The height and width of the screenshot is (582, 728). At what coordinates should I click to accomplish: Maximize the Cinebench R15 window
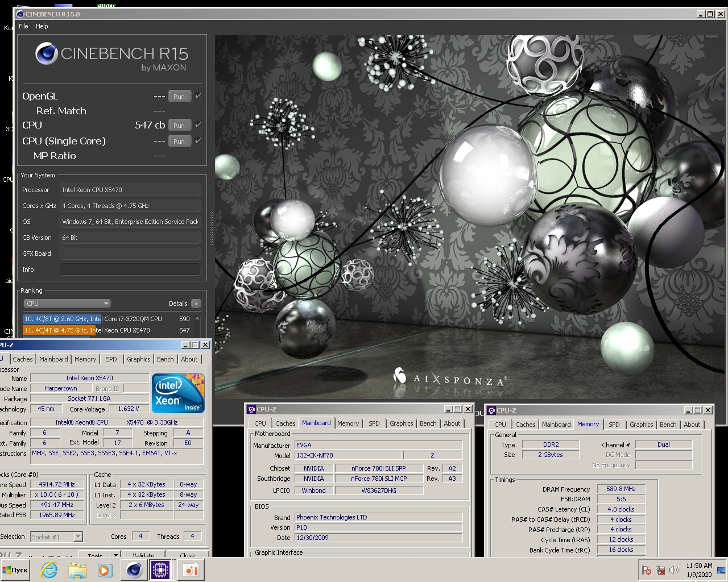click(x=710, y=14)
